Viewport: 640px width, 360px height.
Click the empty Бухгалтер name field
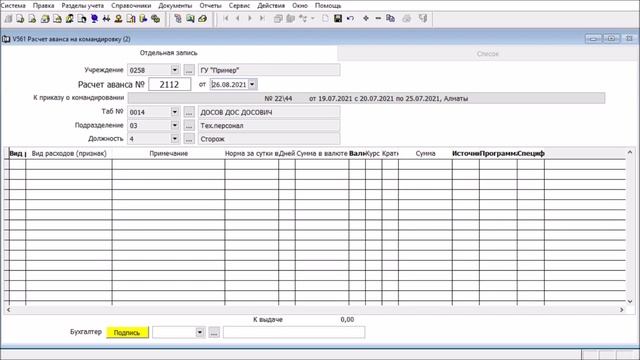coord(294,332)
